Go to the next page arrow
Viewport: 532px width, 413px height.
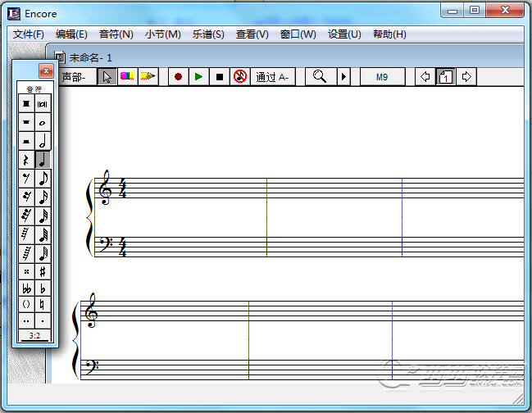(x=466, y=77)
